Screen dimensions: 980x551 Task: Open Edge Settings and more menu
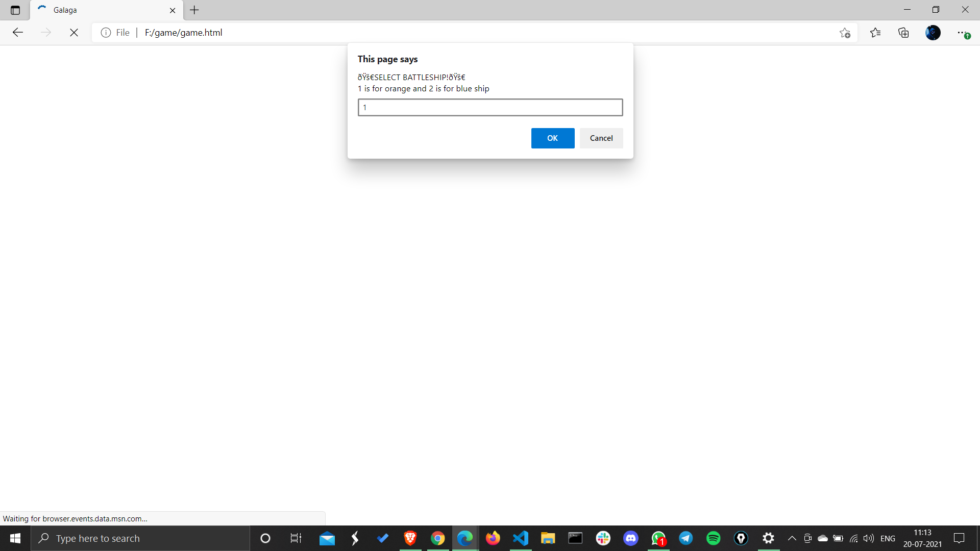click(963, 33)
